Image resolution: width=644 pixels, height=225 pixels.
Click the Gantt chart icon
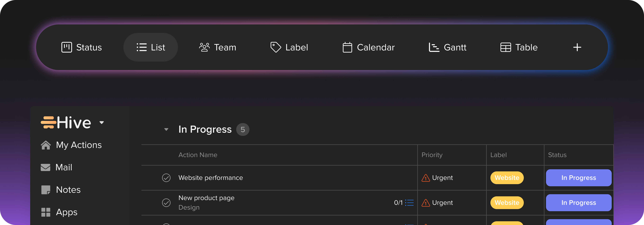(434, 47)
